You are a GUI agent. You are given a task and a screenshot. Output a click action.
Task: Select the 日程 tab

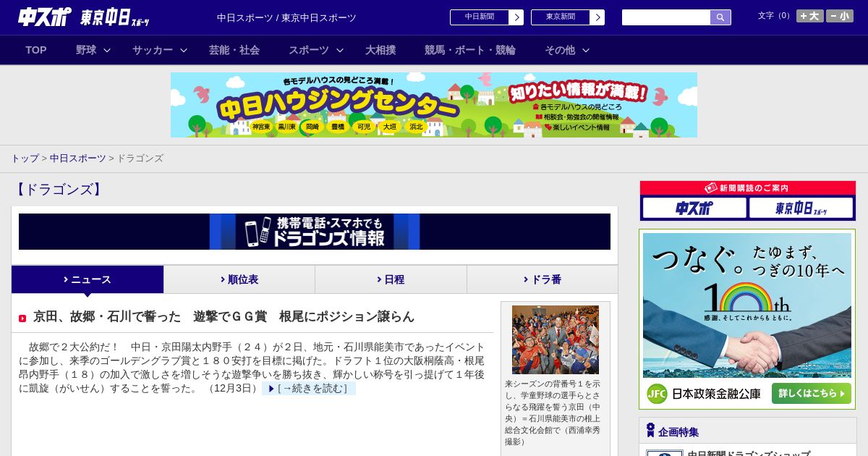tap(391, 279)
